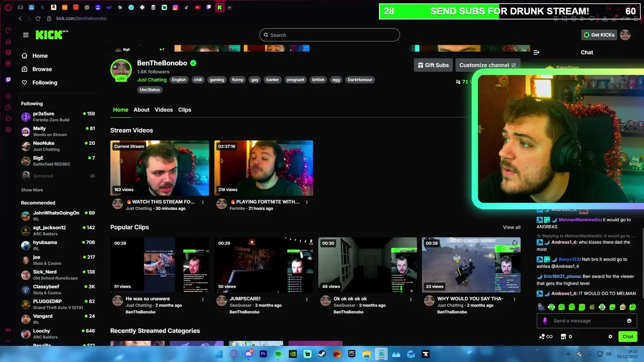Click the Get KICKs button
Viewport: 644px width, 362px height.
tap(599, 35)
